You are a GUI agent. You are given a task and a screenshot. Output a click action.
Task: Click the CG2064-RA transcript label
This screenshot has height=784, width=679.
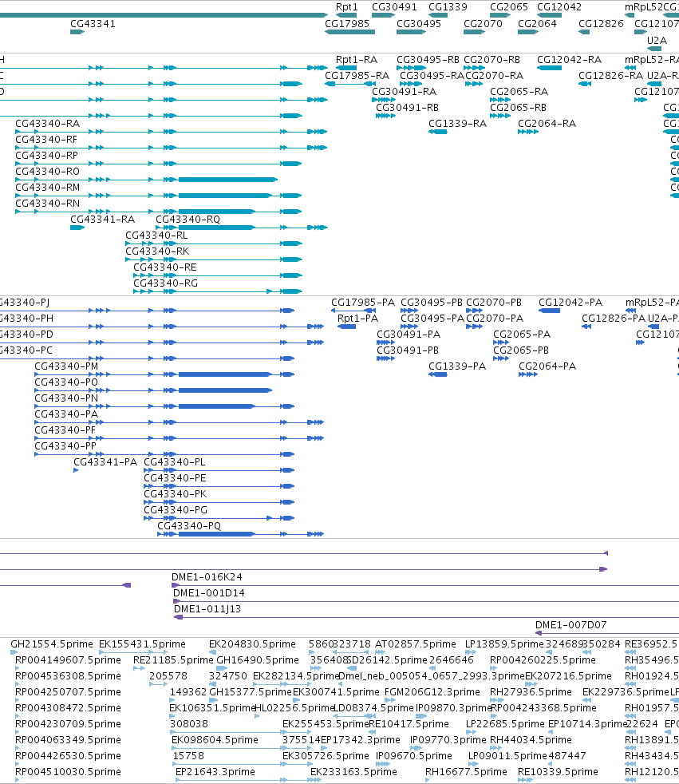547,124
